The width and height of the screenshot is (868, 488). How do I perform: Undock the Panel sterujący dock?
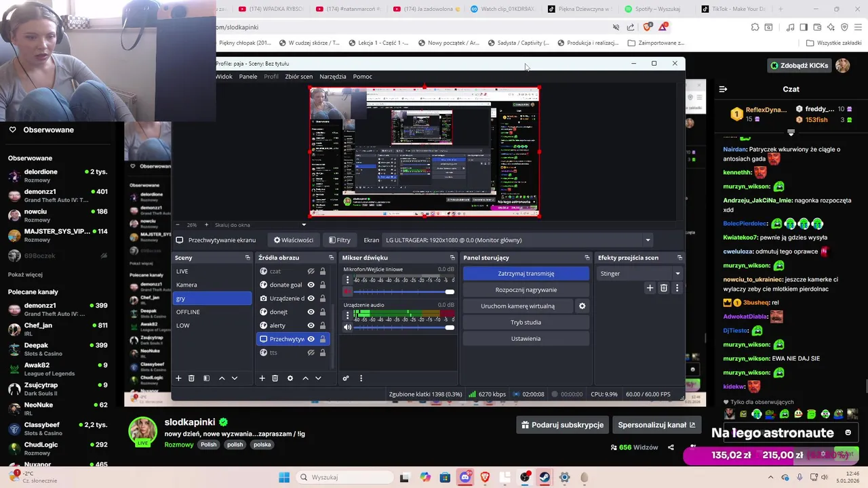(x=587, y=258)
